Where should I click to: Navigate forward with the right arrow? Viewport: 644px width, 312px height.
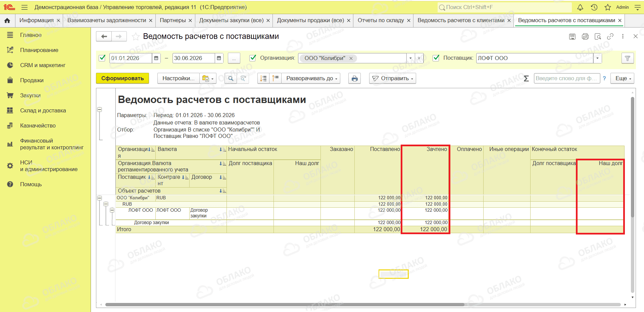click(119, 36)
